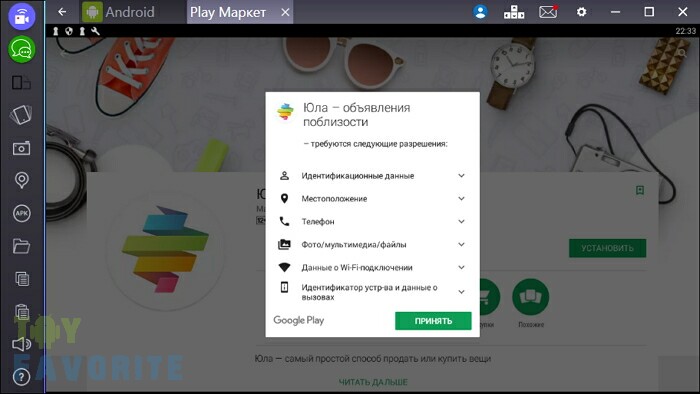
Task: Click the ПРИНЯТЬ accept button
Action: click(x=433, y=321)
